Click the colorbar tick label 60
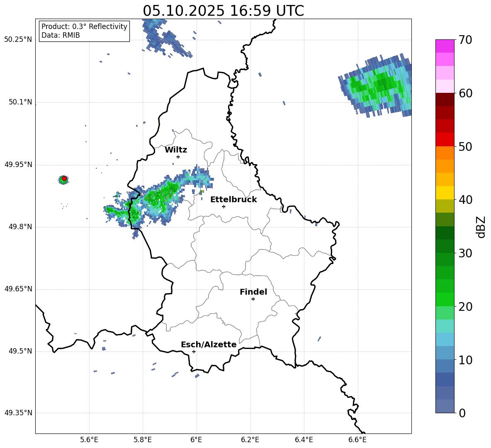The height and width of the screenshot is (448, 491). pos(465,93)
